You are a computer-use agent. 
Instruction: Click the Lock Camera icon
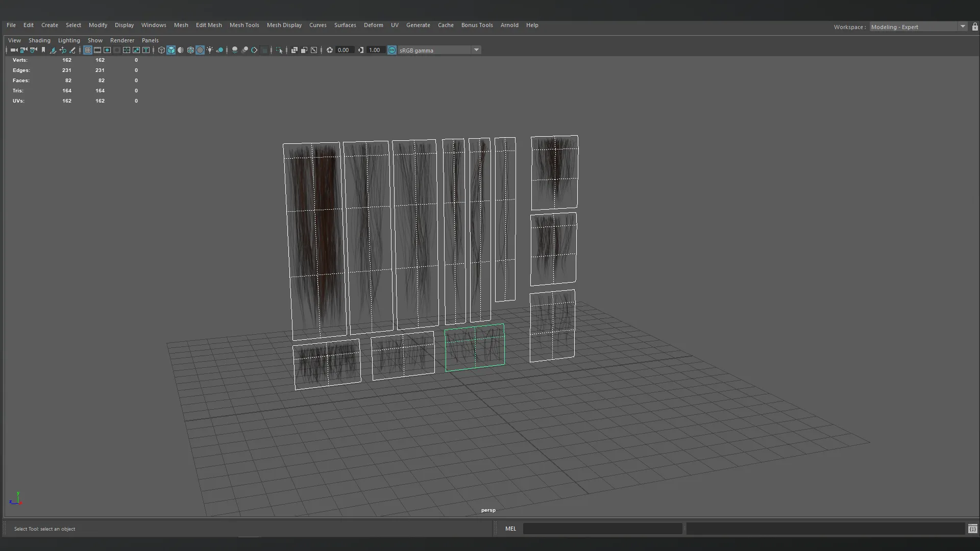coord(23,50)
